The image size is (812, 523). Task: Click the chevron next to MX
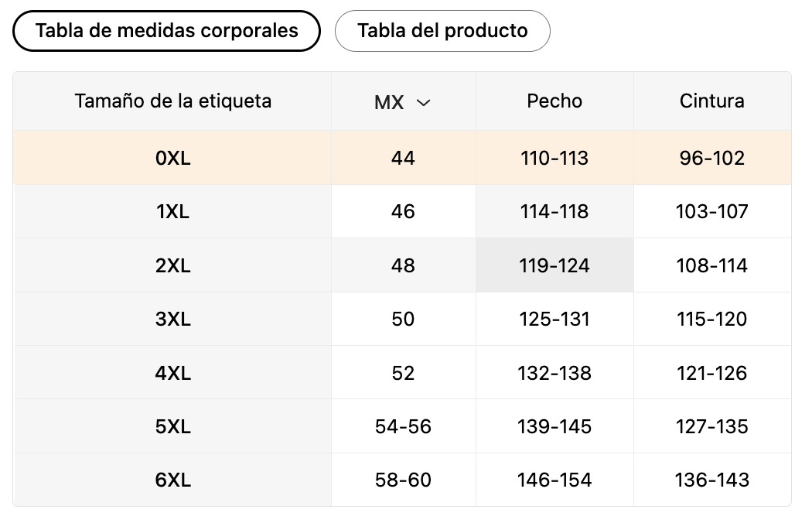pyautogui.click(x=424, y=103)
